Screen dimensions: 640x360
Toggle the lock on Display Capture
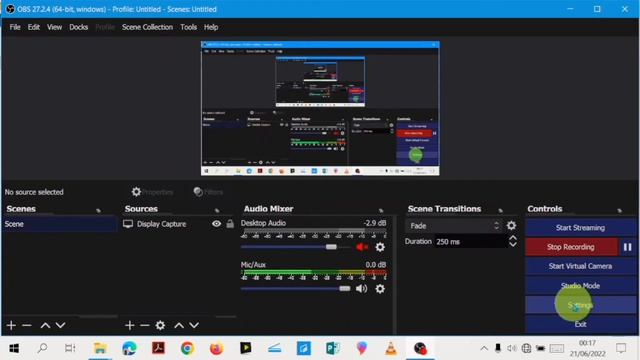230,224
